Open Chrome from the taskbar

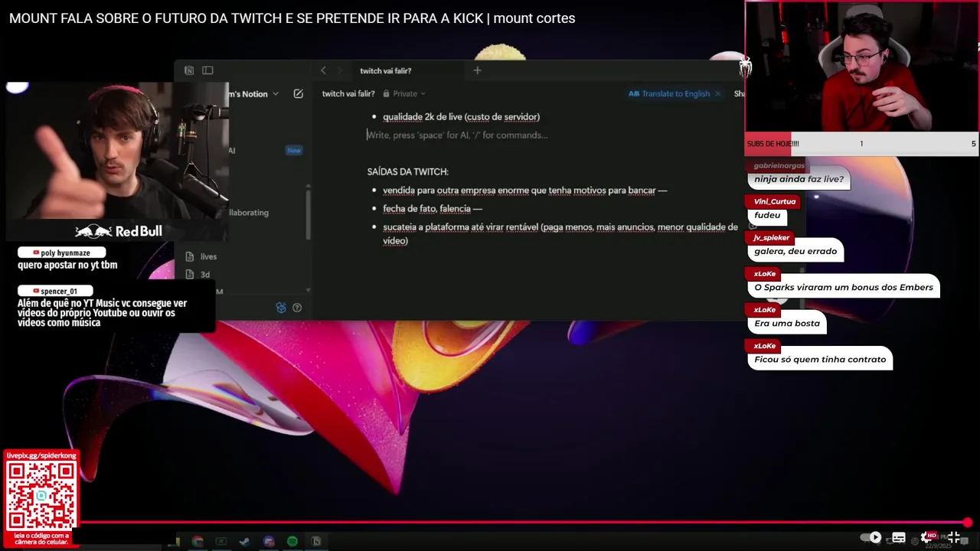pos(198,541)
